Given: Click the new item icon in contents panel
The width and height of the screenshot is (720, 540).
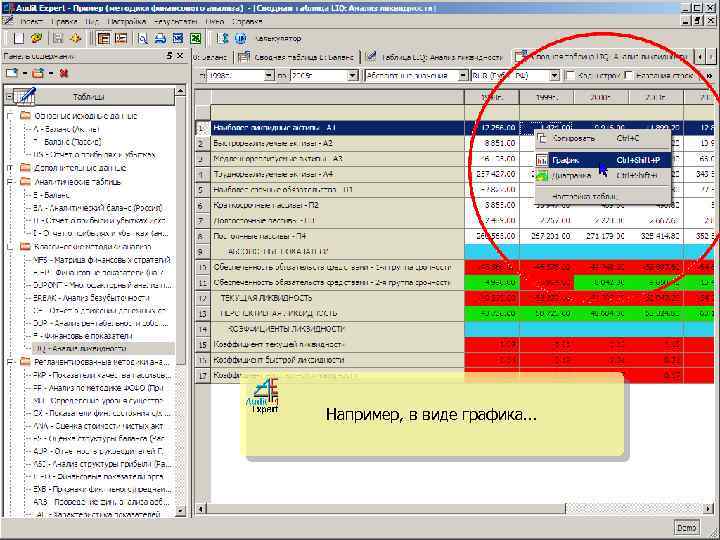Looking at the screenshot, I should [x=11, y=73].
